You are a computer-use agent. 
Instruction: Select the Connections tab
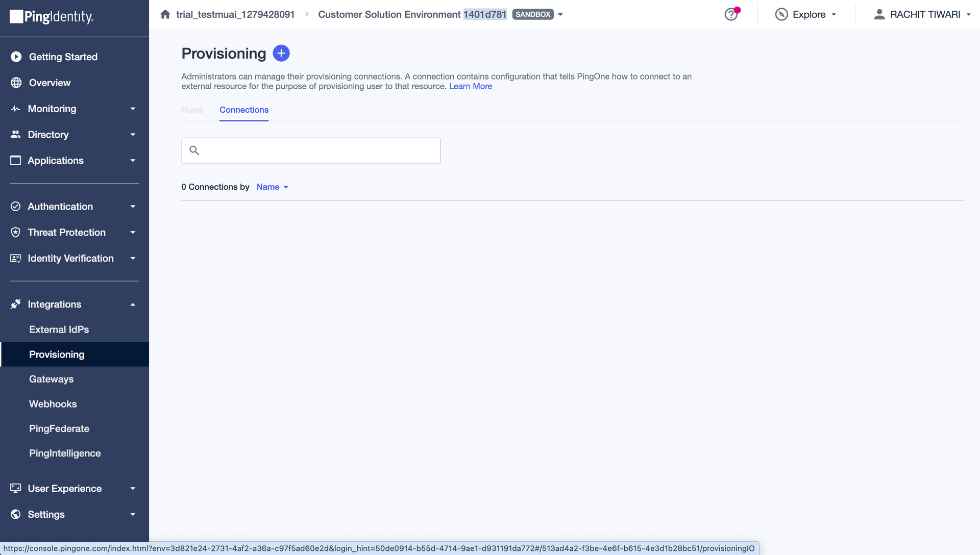(243, 110)
